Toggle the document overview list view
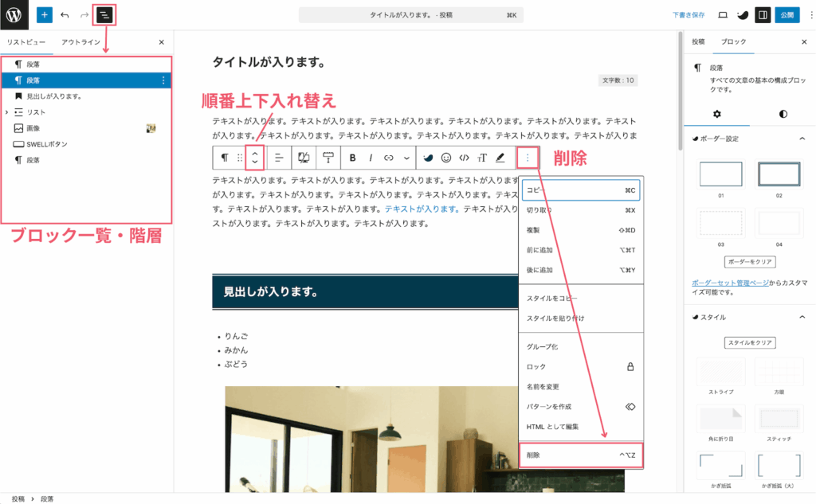The image size is (816, 504). click(x=104, y=15)
